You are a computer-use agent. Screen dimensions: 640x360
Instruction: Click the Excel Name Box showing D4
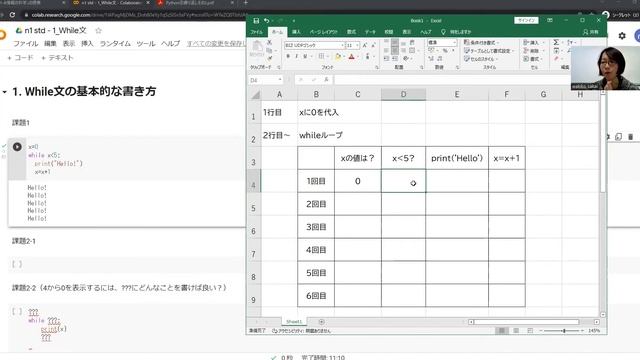click(x=265, y=80)
